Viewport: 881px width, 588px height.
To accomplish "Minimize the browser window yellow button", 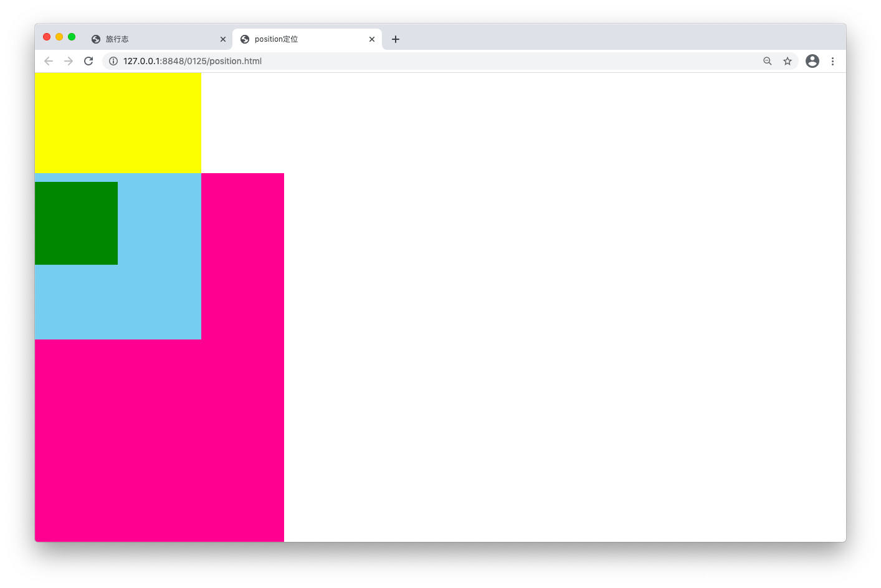I will [59, 37].
